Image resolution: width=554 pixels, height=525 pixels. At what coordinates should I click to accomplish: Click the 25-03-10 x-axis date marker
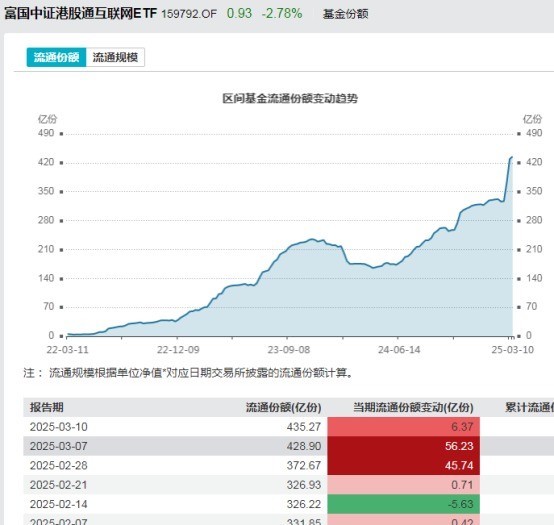coord(512,350)
